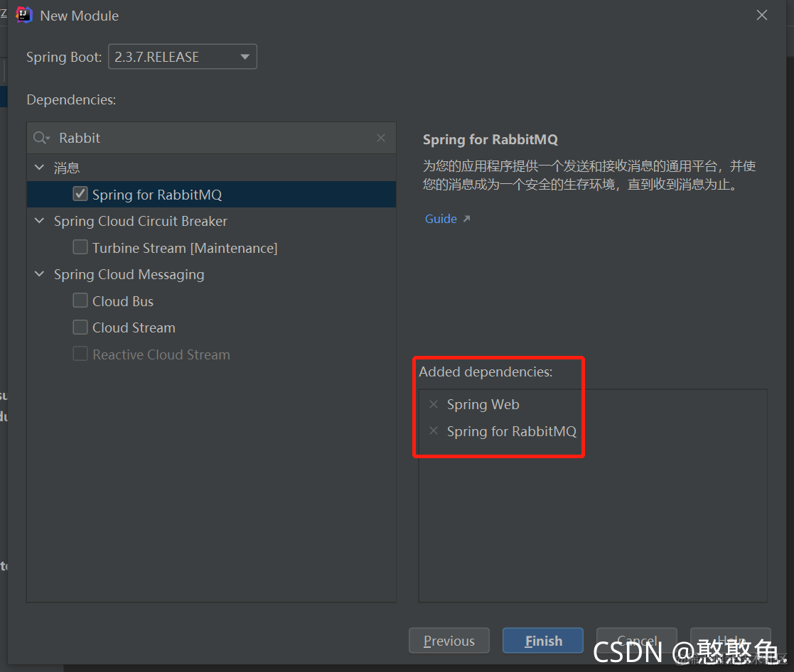Click the Finish button
794x672 pixels.
543,641
